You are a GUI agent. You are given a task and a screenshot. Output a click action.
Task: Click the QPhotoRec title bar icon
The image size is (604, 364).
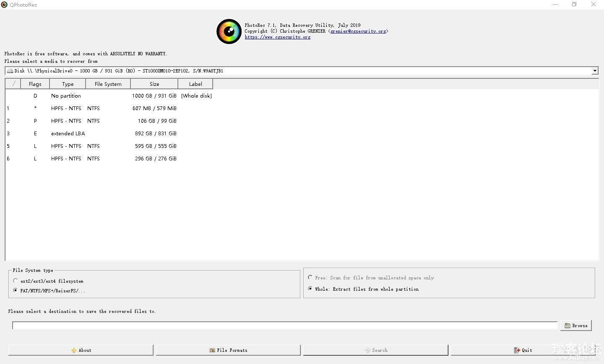point(4,5)
